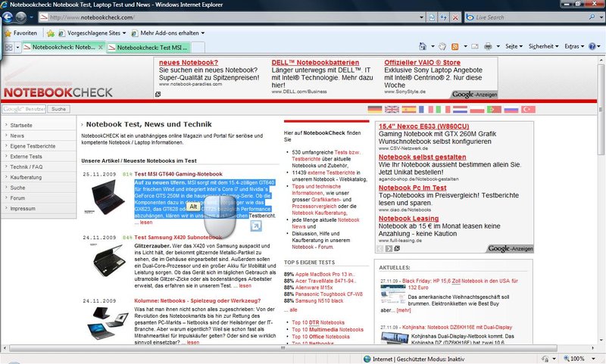
Task: Click the Print icon in the command bar
Action: point(488,46)
